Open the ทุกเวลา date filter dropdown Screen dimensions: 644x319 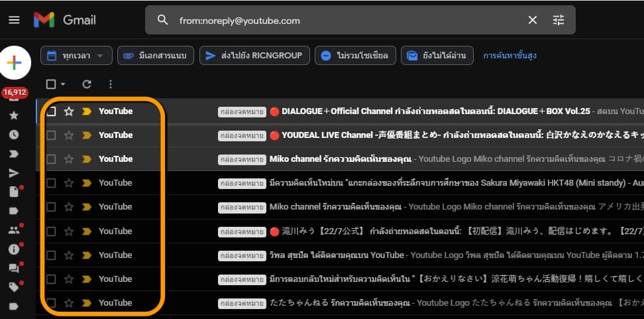tap(76, 56)
